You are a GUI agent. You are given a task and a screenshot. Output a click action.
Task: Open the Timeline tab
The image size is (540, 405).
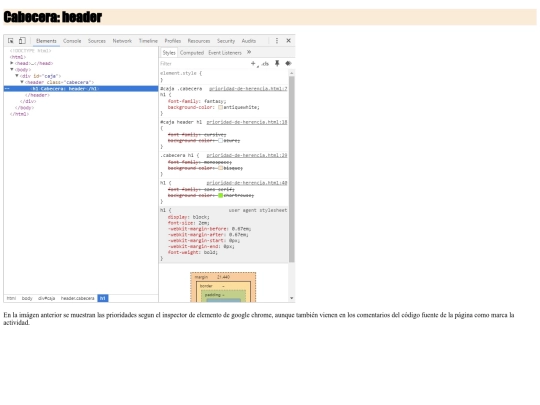click(x=148, y=41)
